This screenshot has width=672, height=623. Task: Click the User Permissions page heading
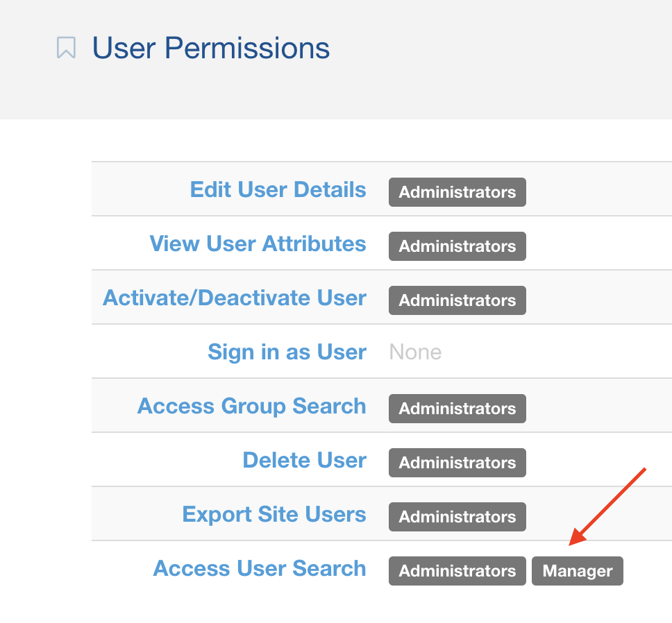[x=211, y=48]
